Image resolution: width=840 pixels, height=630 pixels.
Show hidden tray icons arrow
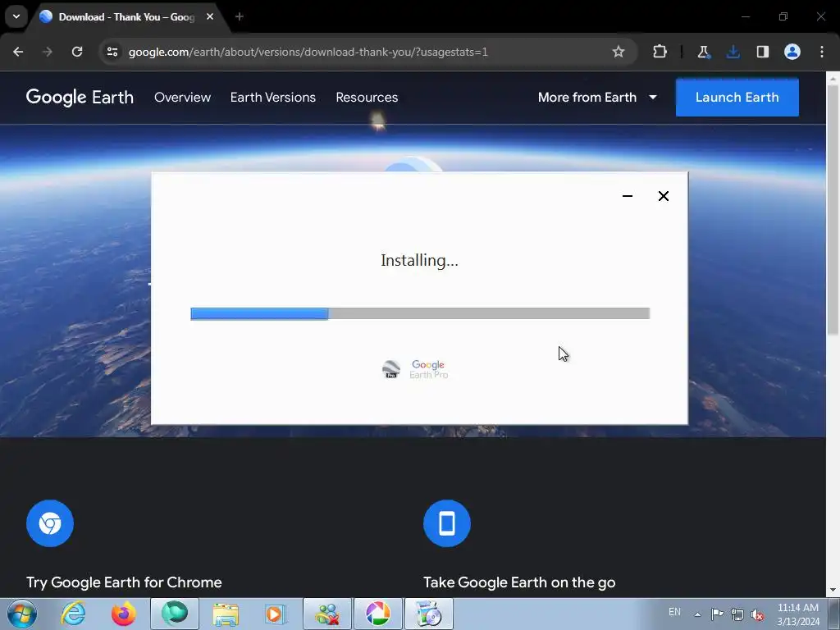coord(697,614)
